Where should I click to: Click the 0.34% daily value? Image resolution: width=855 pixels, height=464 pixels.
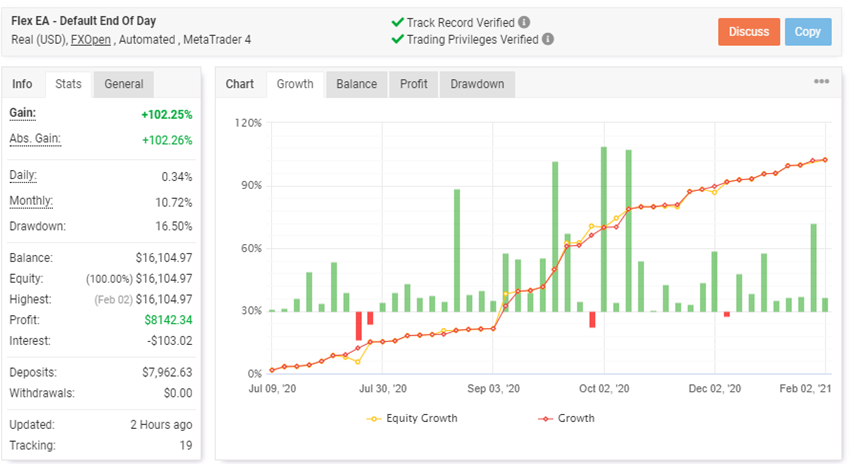pos(177,177)
